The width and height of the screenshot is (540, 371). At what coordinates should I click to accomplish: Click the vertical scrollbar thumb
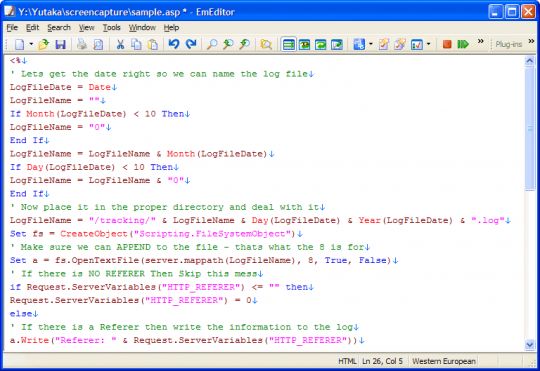529,128
